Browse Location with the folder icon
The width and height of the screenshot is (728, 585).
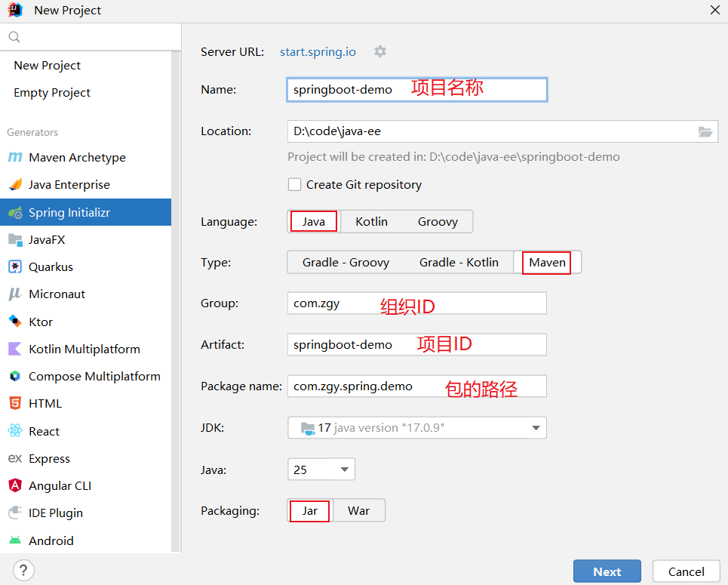(705, 131)
